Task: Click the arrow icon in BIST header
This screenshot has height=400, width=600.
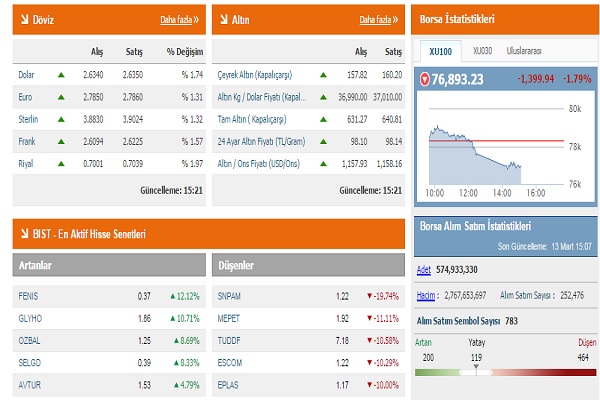Action: (x=24, y=234)
